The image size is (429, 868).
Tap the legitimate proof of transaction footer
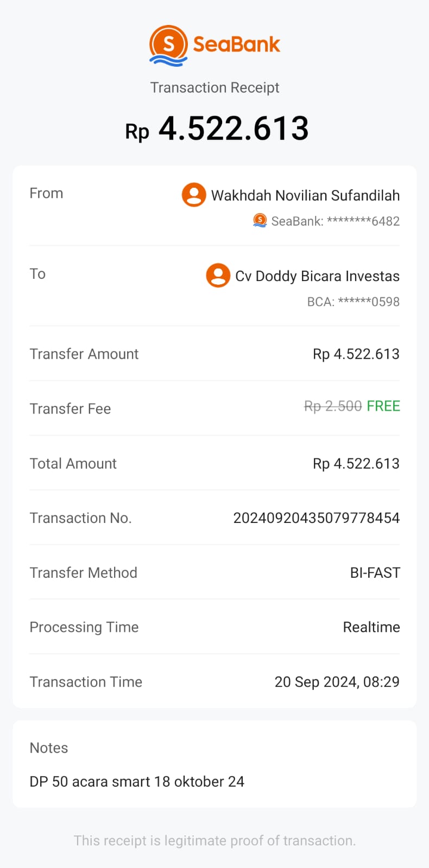[x=214, y=841]
